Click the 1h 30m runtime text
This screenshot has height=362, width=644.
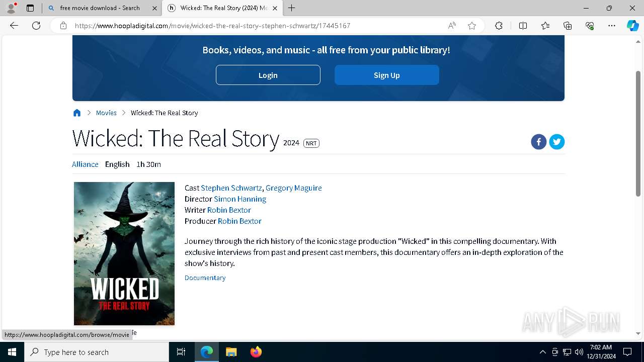[x=149, y=164]
